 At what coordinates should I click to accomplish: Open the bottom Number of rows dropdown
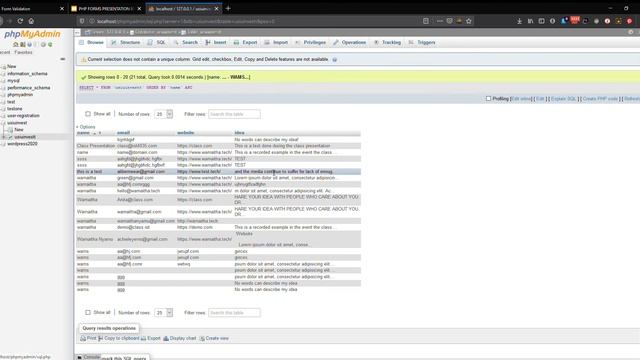(x=163, y=313)
